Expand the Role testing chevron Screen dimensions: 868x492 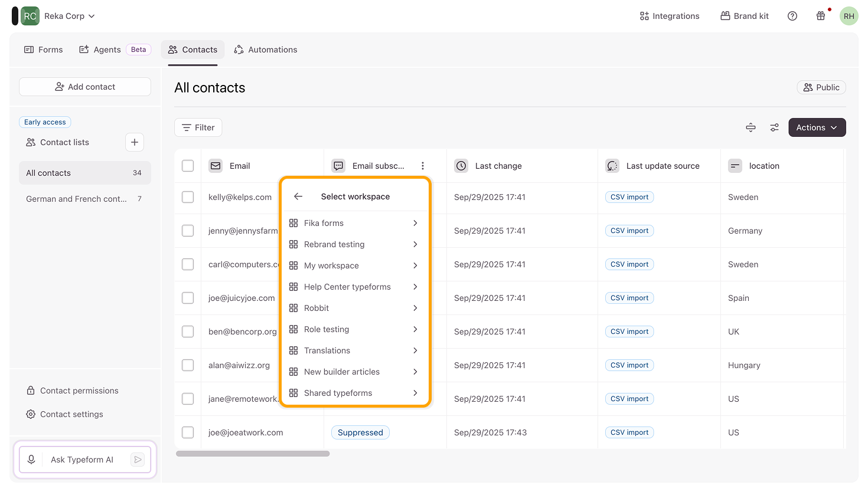(415, 329)
